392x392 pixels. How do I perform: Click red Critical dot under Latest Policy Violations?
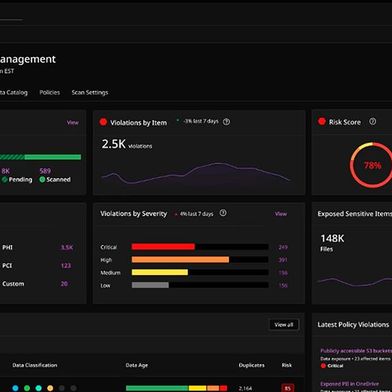tap(323, 366)
